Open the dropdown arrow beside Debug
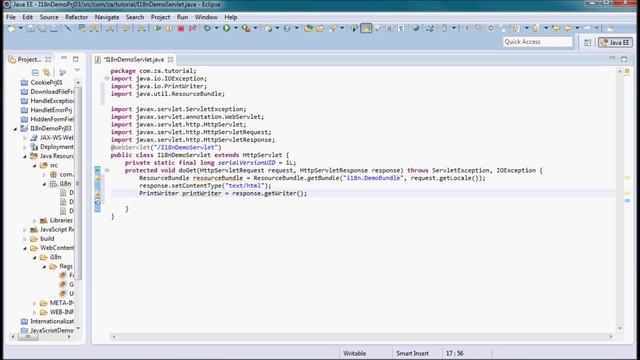This screenshot has height=360, width=640. 217,28
